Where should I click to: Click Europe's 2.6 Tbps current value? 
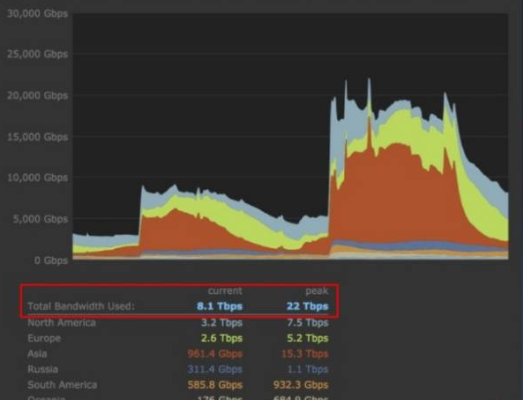pos(222,338)
